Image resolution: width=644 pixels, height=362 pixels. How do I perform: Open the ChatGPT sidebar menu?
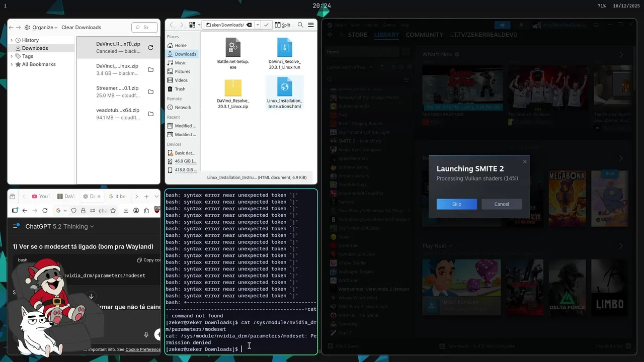(16, 226)
